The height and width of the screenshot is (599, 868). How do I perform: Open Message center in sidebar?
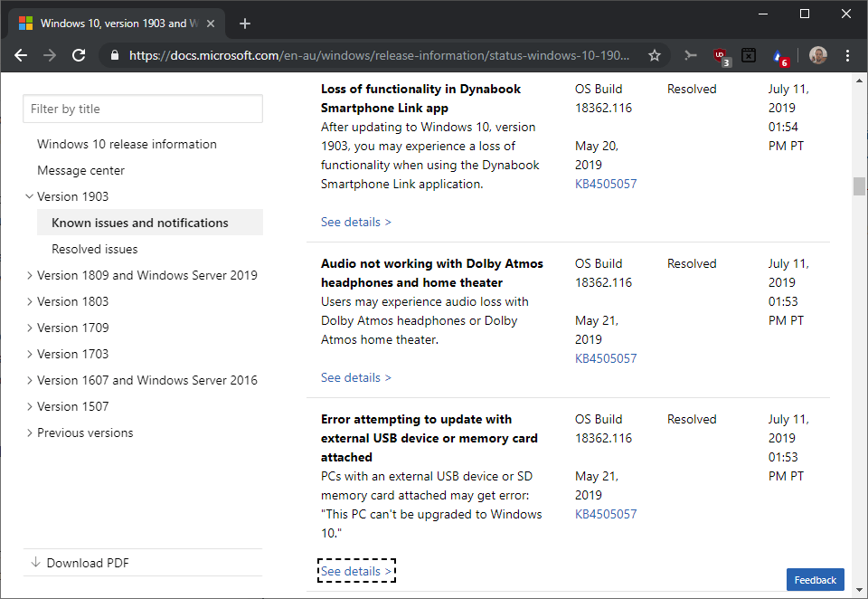click(80, 171)
